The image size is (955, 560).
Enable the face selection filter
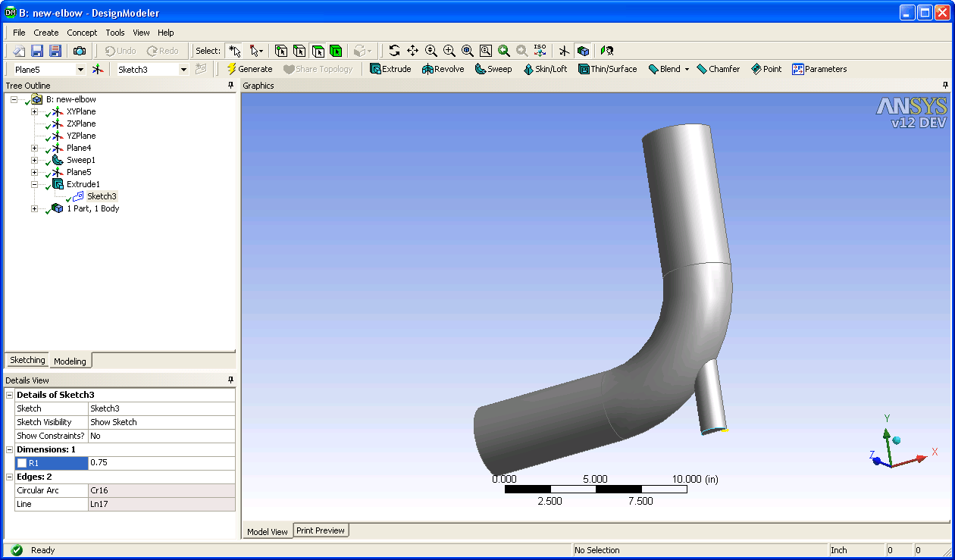click(318, 51)
